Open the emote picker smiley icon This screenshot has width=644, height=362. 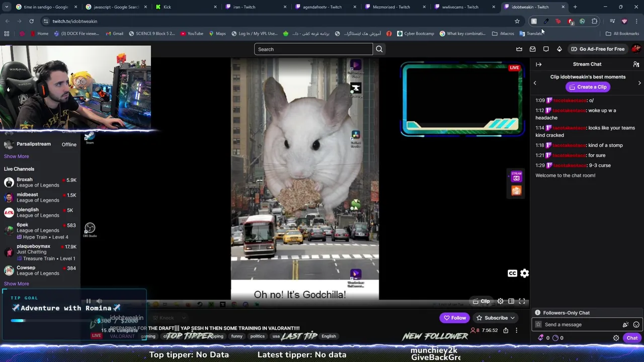[x=636, y=325]
